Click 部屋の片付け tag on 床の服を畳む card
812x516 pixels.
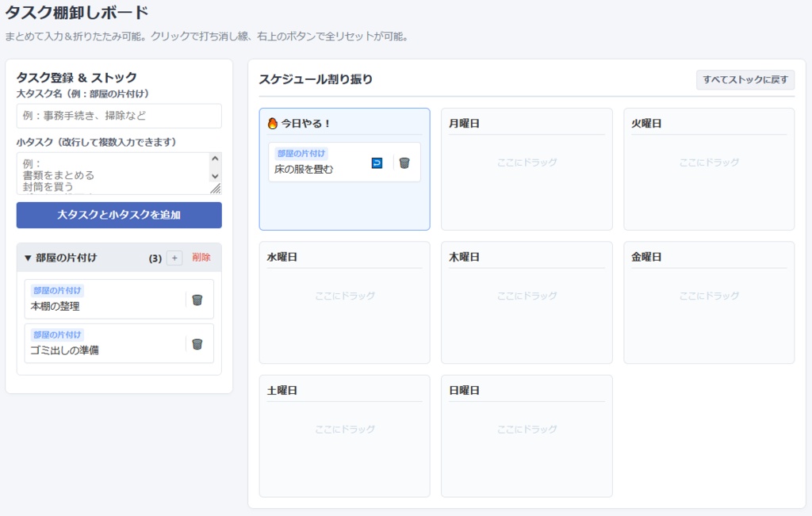coord(301,154)
